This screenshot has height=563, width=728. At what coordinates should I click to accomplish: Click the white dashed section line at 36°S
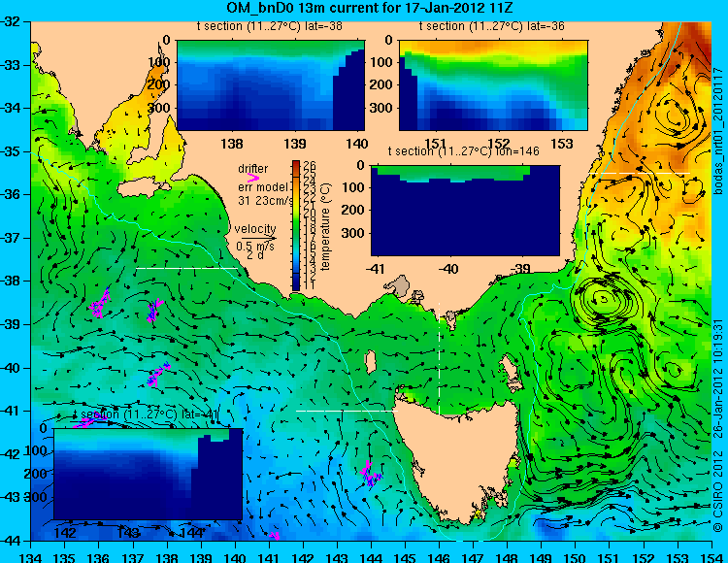click(x=641, y=173)
